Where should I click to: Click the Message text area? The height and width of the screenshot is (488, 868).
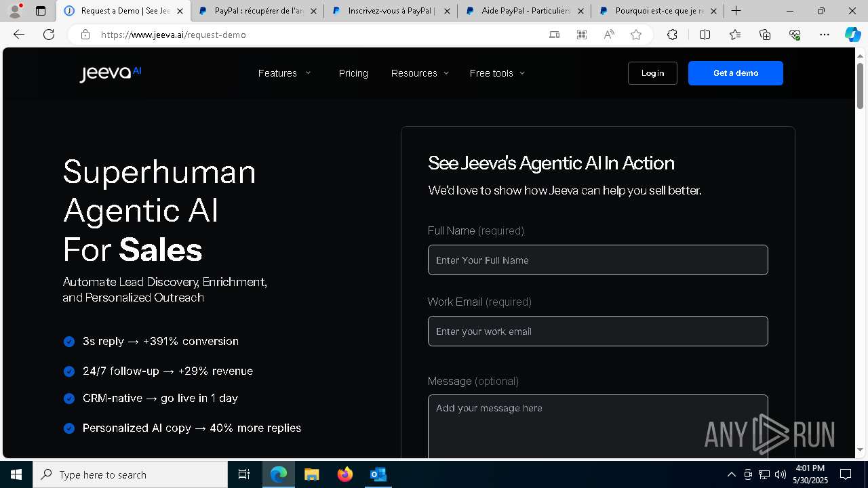pos(598,426)
